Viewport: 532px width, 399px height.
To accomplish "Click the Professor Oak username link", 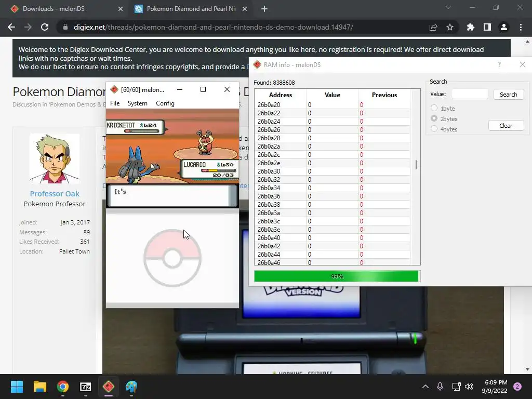I will [54, 194].
